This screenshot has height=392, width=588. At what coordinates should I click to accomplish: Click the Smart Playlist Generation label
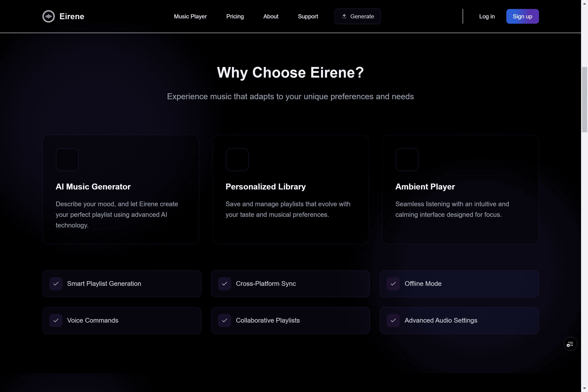click(104, 284)
